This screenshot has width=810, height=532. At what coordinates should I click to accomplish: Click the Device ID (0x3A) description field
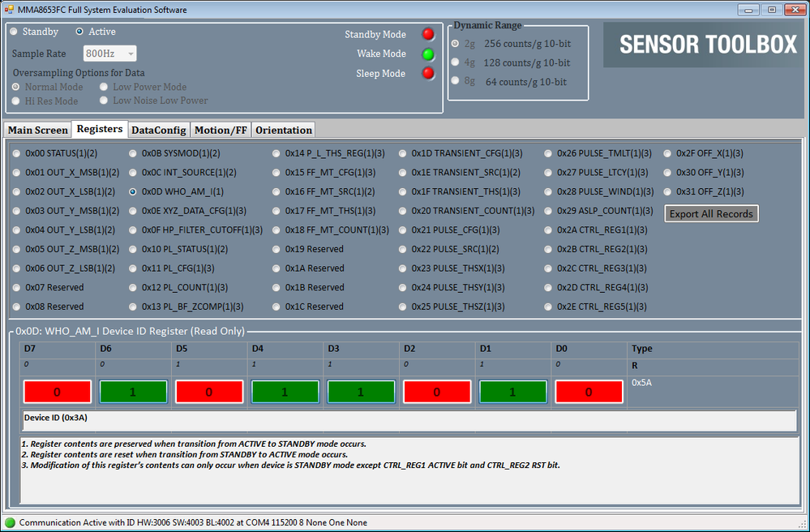(x=409, y=420)
